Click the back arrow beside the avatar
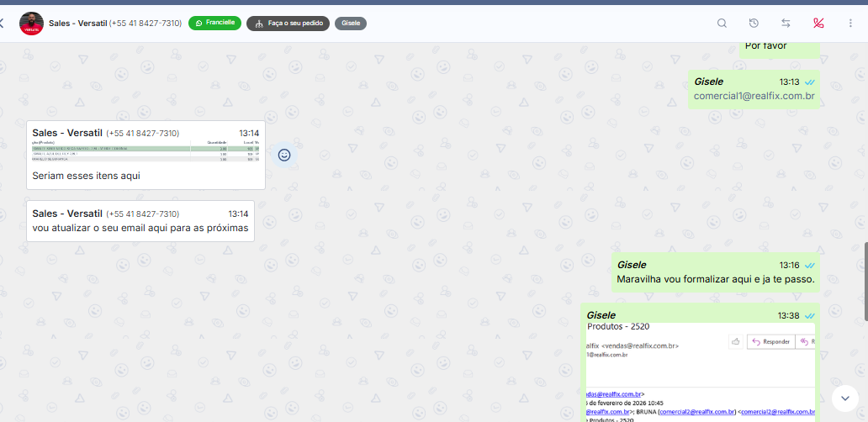The height and width of the screenshot is (422, 868). click(3, 24)
